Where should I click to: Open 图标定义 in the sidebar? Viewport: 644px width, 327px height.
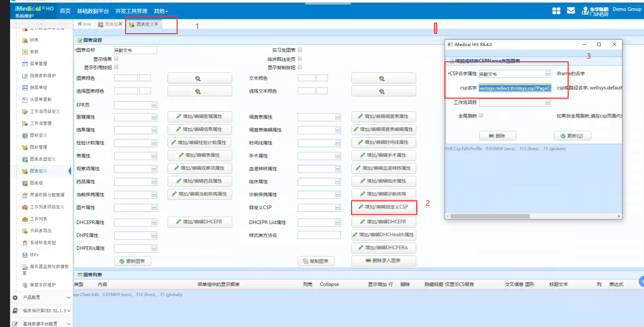point(39,135)
